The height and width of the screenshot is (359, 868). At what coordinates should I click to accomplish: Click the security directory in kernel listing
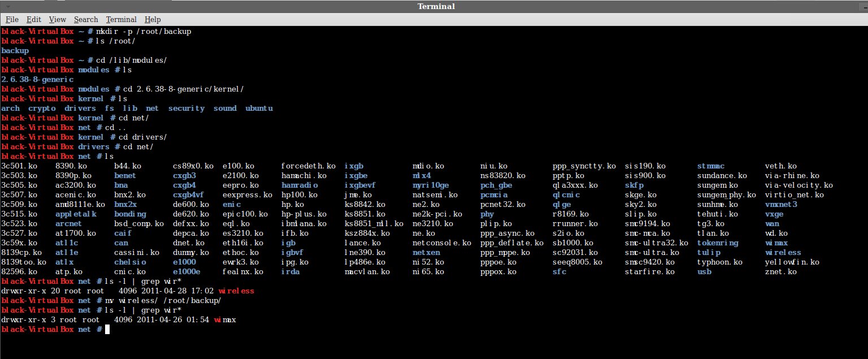point(186,108)
